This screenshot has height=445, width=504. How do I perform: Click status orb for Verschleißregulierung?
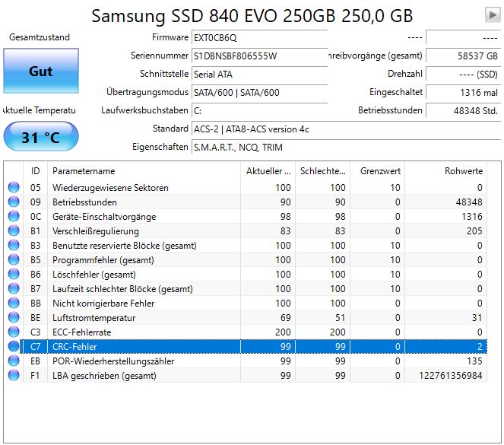point(14,230)
